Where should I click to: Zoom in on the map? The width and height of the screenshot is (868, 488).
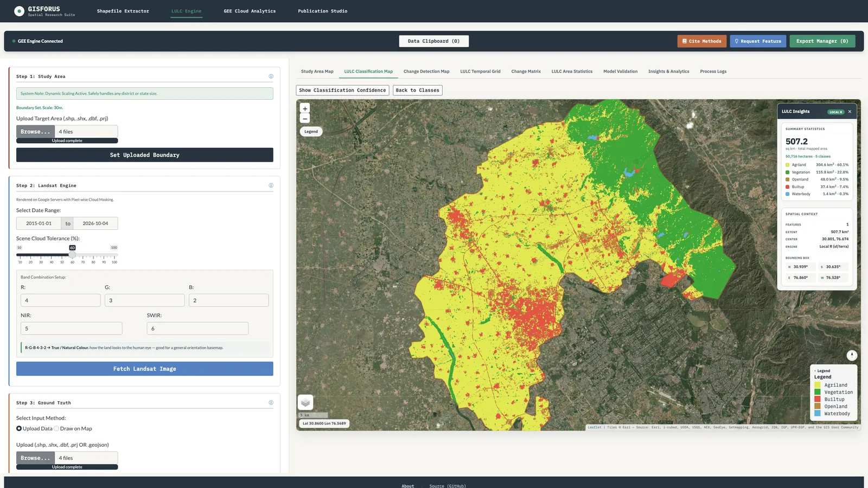click(305, 108)
